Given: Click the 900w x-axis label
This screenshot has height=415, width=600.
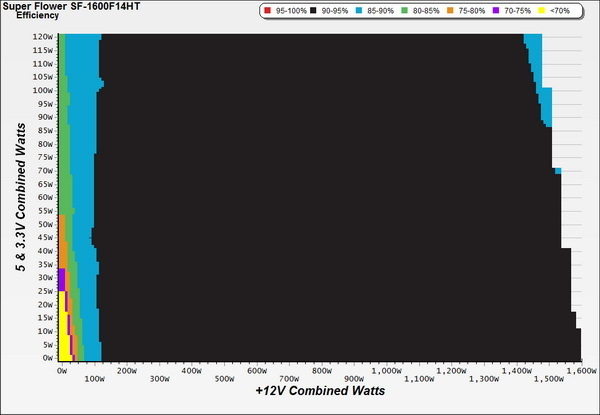Looking at the screenshot, I should tap(354, 379).
